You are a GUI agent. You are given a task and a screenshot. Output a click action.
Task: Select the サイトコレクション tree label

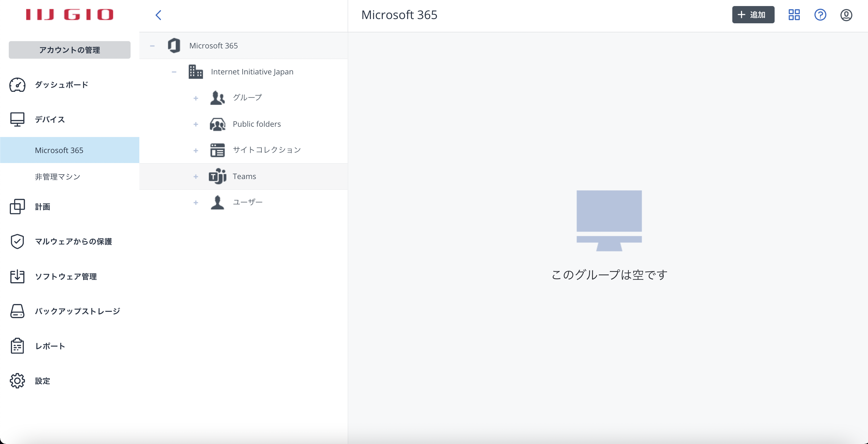tap(267, 150)
